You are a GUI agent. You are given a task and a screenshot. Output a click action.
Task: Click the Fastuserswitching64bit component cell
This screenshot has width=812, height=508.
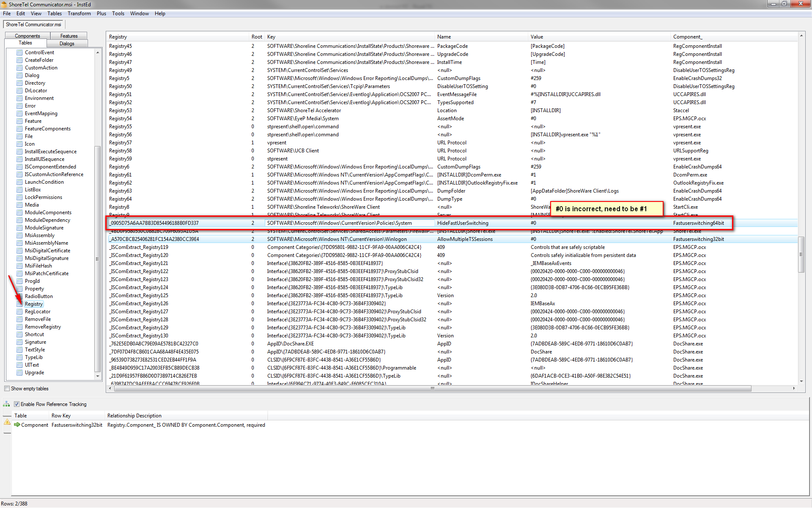click(x=698, y=223)
